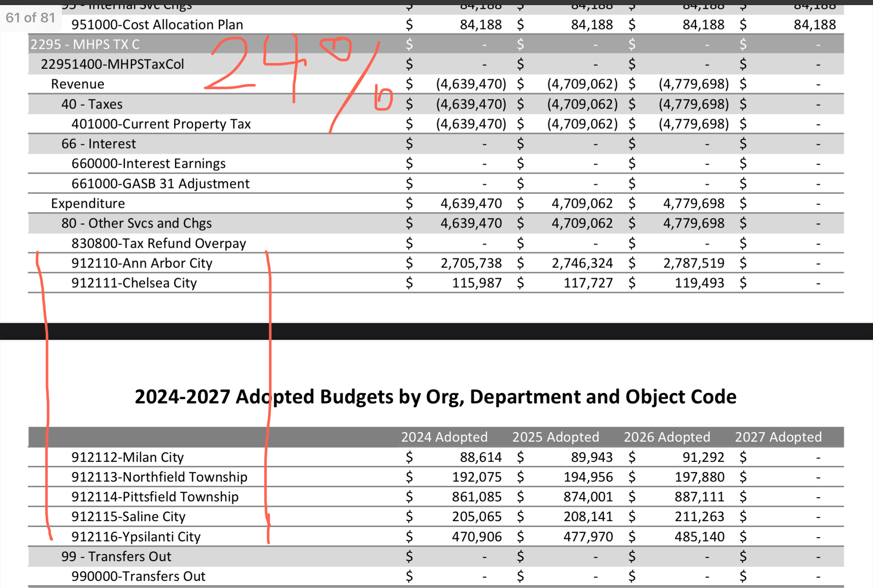Select the 912111-Chelsea City label
Image resolution: width=873 pixels, height=588 pixels.
point(134,283)
